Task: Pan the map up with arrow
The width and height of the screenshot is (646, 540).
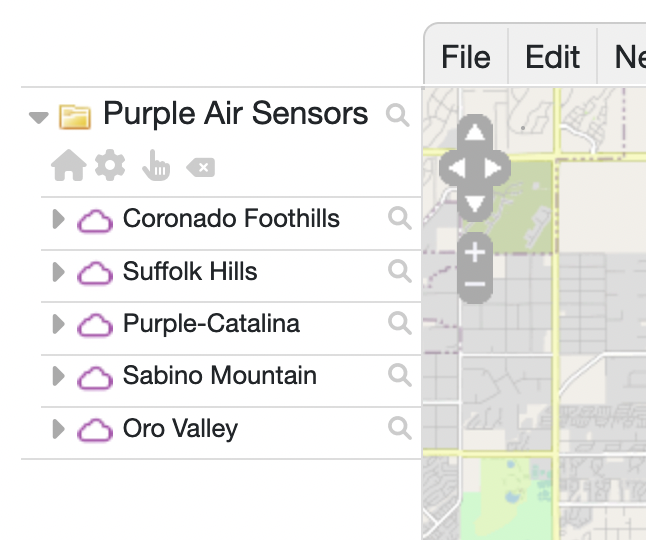Action: coord(476,132)
